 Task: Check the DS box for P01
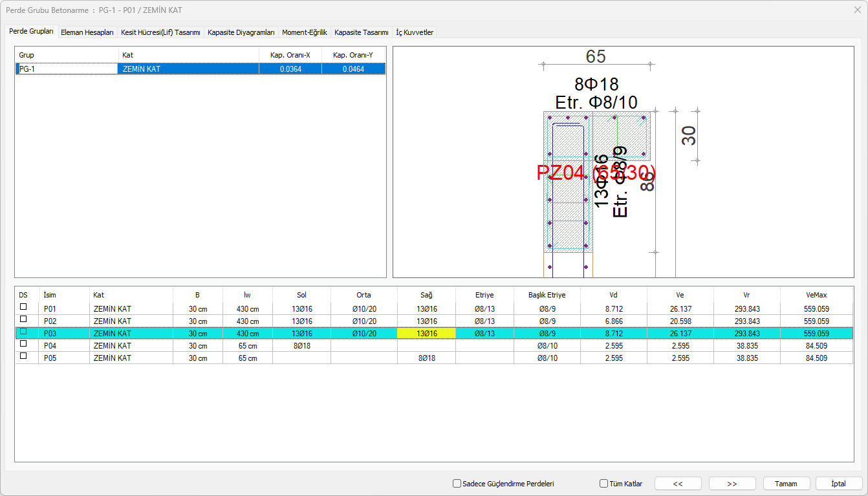[23, 307]
